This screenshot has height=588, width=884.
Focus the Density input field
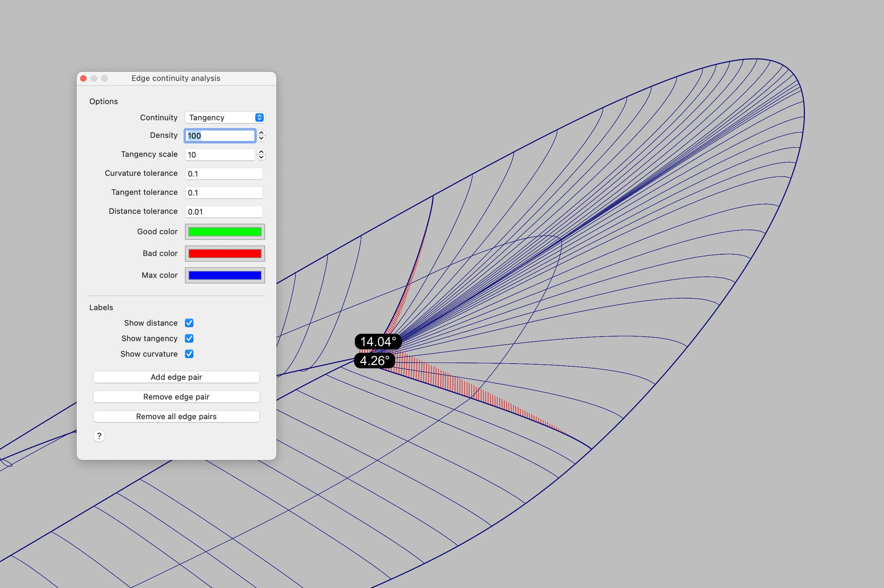220,135
